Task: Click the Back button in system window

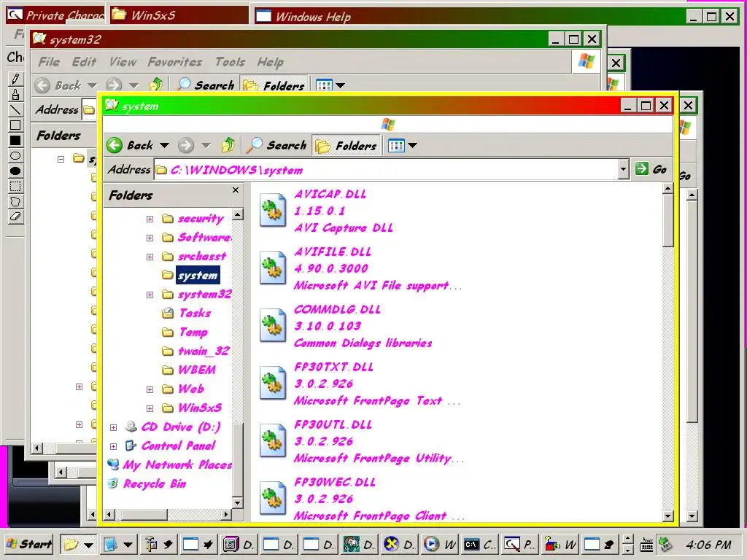Action: [x=130, y=145]
